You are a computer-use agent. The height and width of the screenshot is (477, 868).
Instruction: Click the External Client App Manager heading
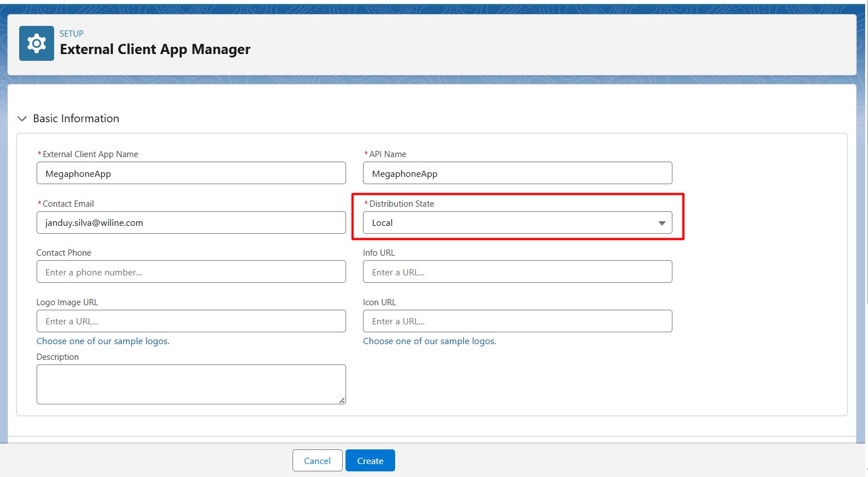155,49
